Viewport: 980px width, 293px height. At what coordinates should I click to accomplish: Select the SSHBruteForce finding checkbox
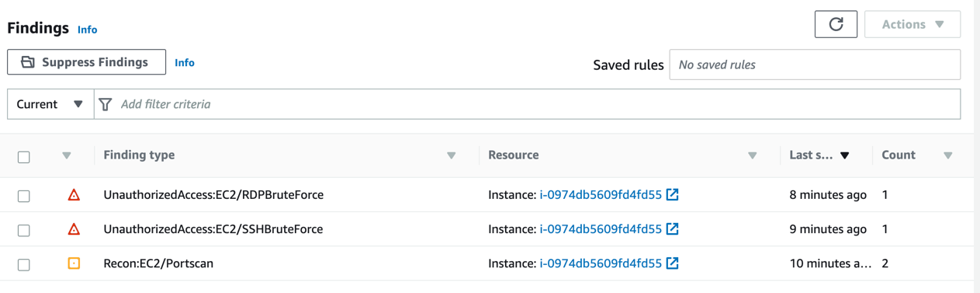(x=24, y=230)
